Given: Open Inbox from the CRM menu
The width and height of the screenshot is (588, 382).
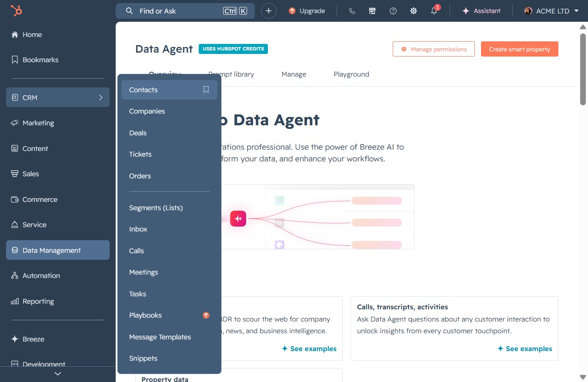Looking at the screenshot, I should pyautogui.click(x=169, y=229).
